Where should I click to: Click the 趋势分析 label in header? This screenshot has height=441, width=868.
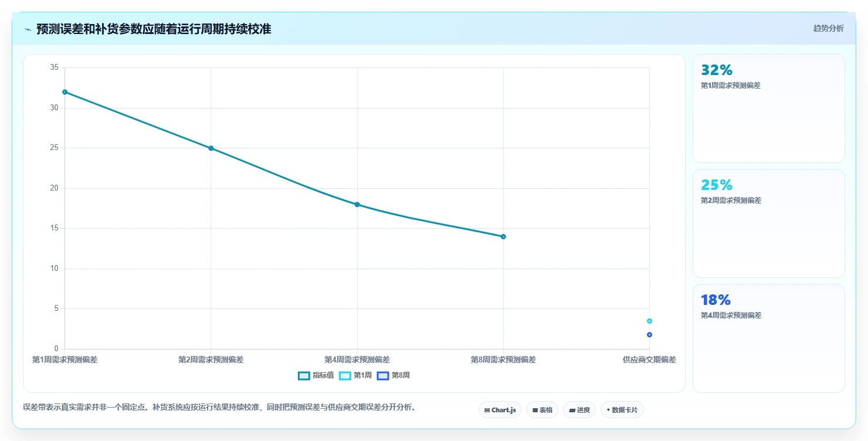[x=828, y=28]
